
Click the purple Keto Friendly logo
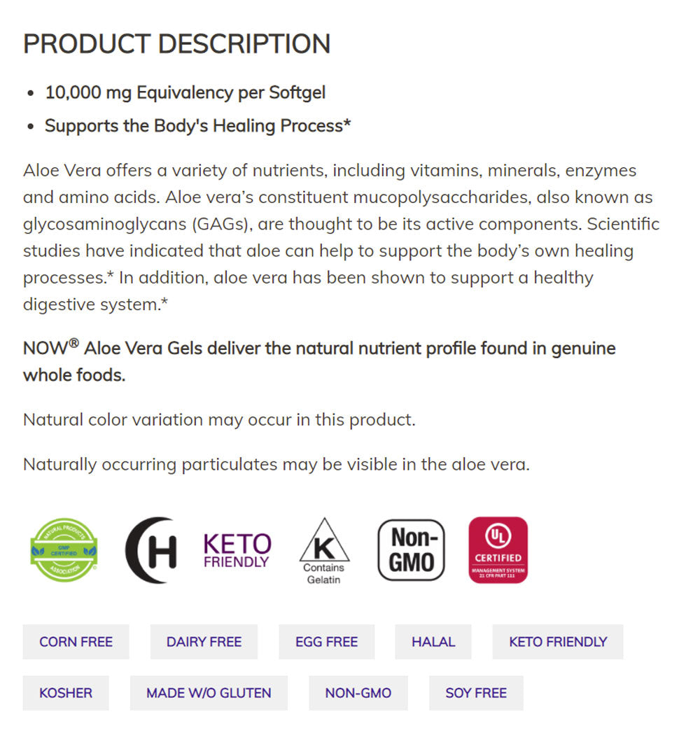coord(237,550)
